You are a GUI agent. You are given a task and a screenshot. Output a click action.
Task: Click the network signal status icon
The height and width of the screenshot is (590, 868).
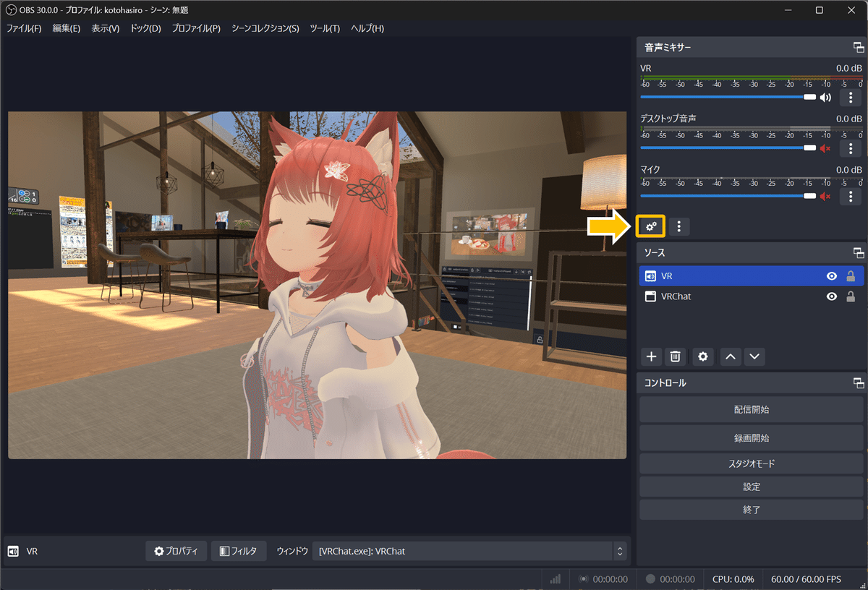tap(556, 579)
